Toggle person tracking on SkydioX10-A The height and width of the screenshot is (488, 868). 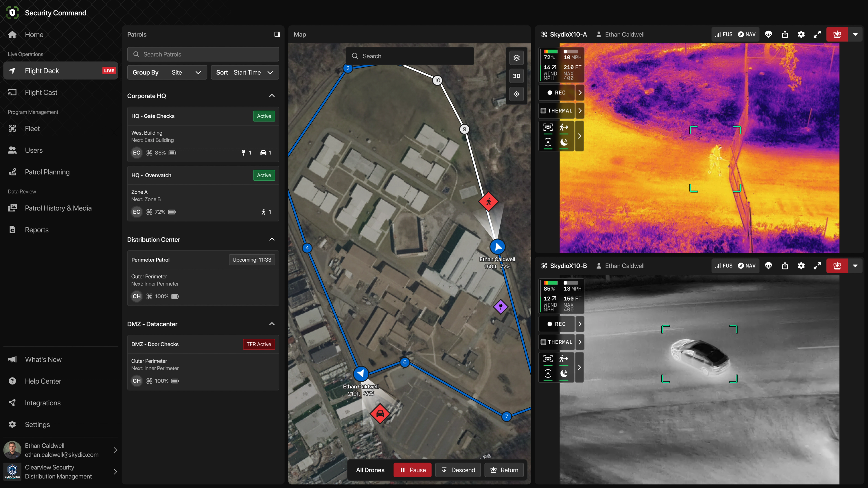click(564, 128)
